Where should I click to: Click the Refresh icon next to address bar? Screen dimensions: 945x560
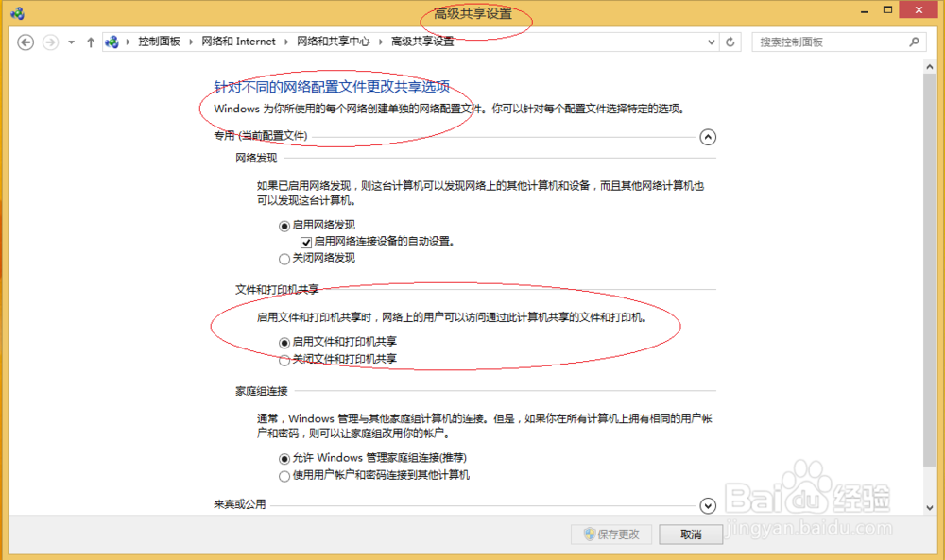729,42
